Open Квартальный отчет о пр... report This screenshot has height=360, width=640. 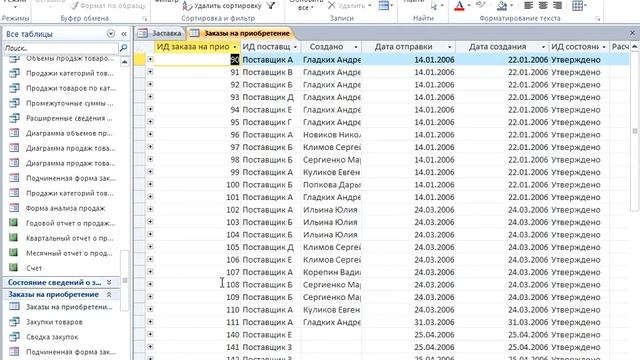tap(61, 238)
